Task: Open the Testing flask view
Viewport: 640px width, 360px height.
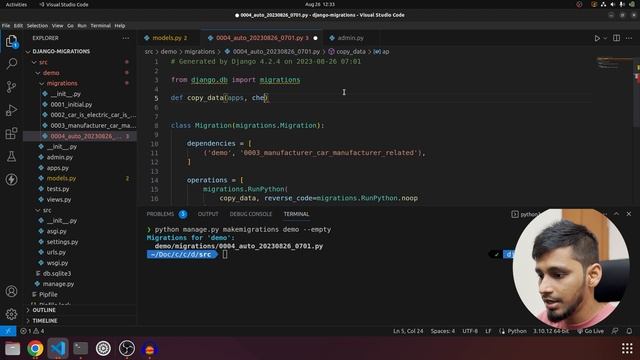Action: coord(11,156)
